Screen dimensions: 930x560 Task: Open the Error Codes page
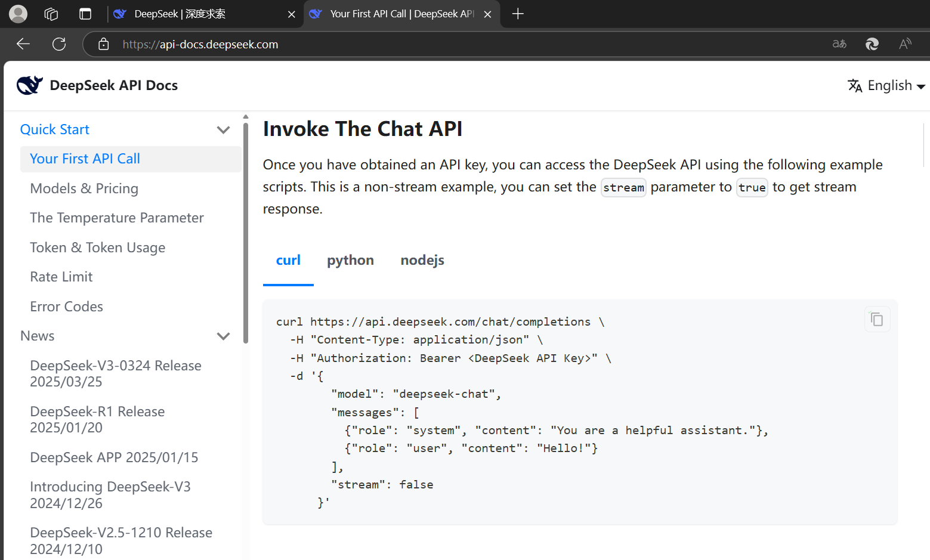click(67, 307)
